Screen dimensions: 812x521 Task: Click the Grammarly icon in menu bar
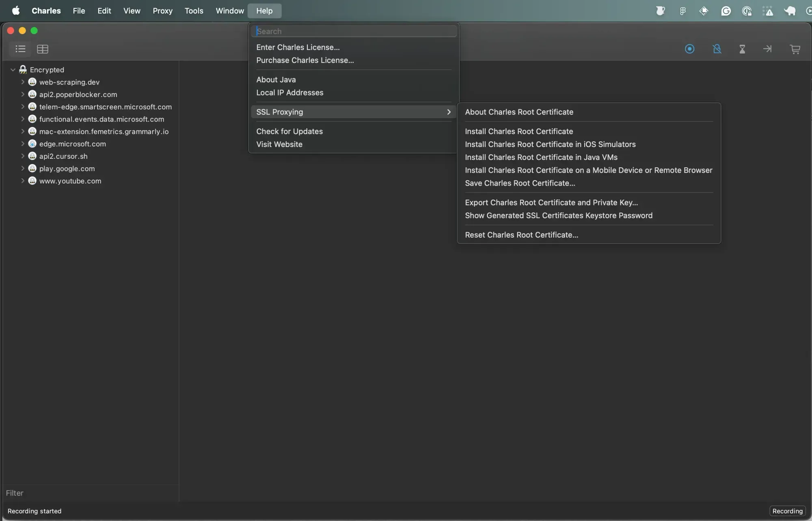pos(726,11)
